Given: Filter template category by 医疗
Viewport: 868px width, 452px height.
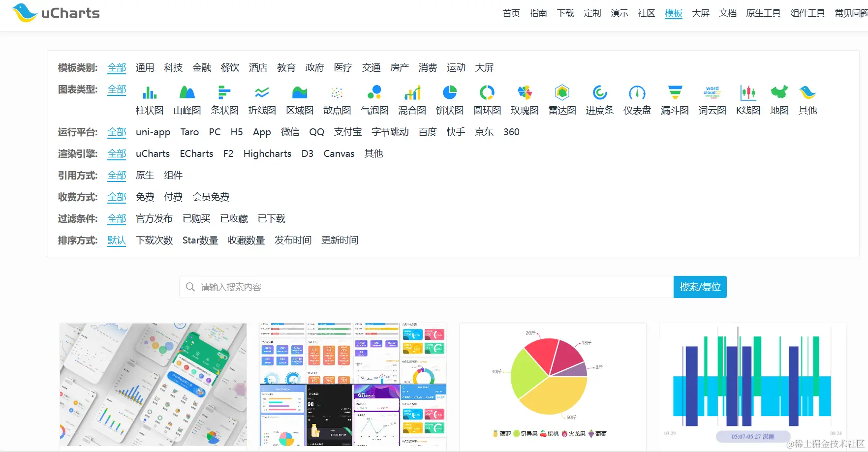Looking at the screenshot, I should 343,67.
